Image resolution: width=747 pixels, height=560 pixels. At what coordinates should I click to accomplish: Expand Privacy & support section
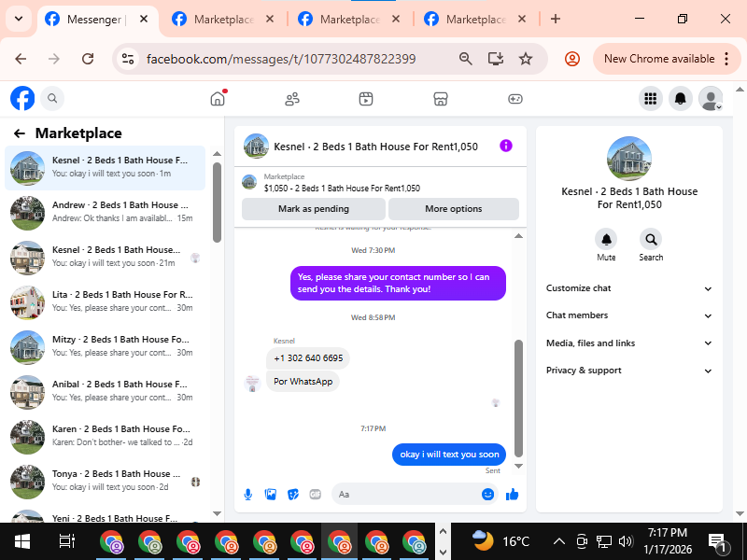click(628, 371)
